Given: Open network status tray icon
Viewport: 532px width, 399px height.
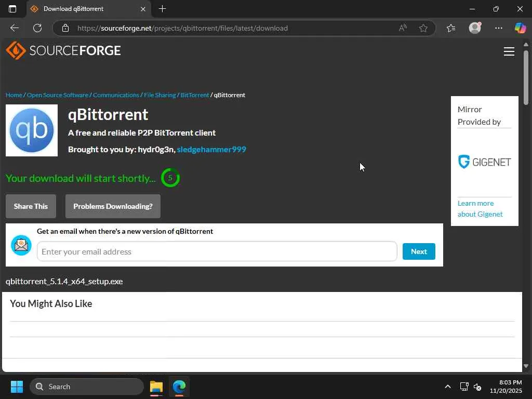Looking at the screenshot, I should point(464,387).
